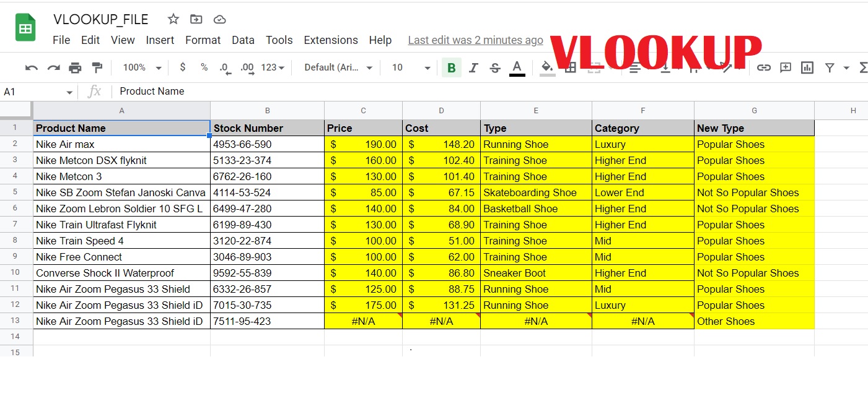Toggle bold formatting

click(x=452, y=68)
